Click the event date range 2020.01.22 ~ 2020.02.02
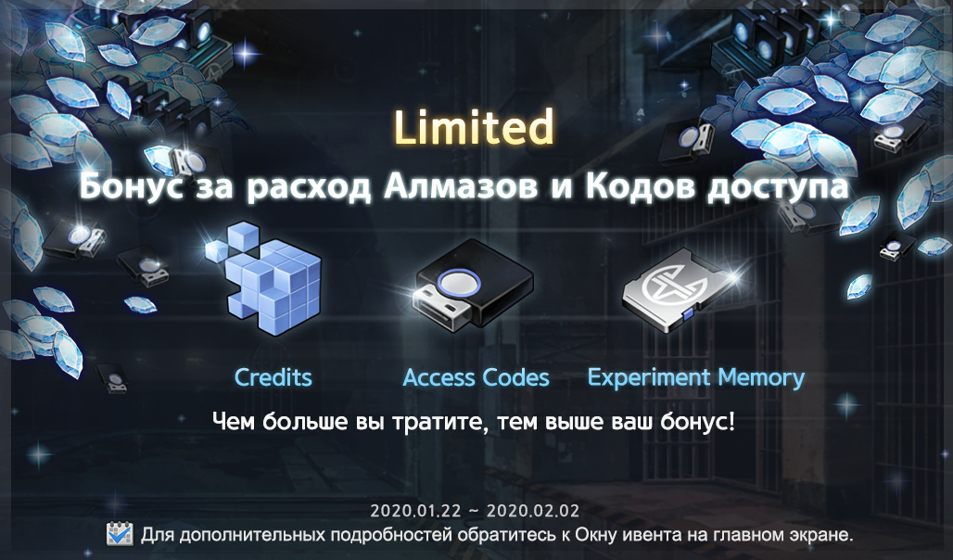 (x=475, y=511)
